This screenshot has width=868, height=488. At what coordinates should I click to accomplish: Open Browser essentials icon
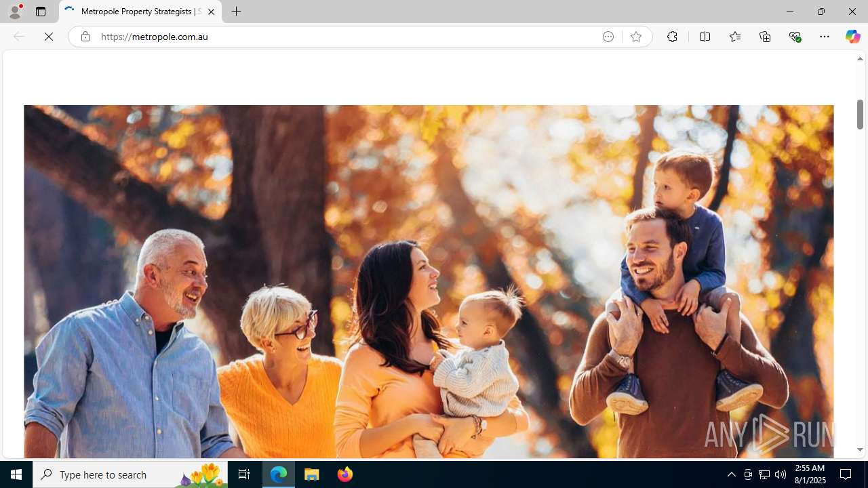795,37
